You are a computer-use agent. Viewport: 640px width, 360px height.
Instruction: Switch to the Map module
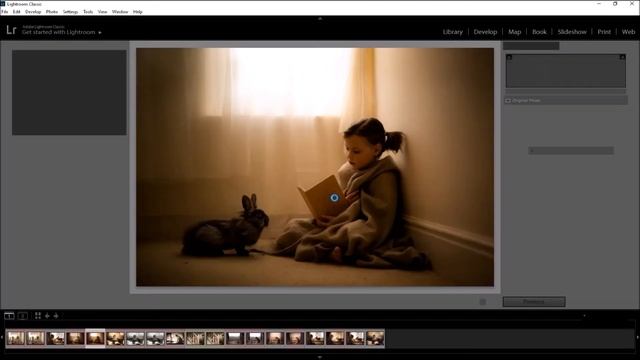click(514, 32)
